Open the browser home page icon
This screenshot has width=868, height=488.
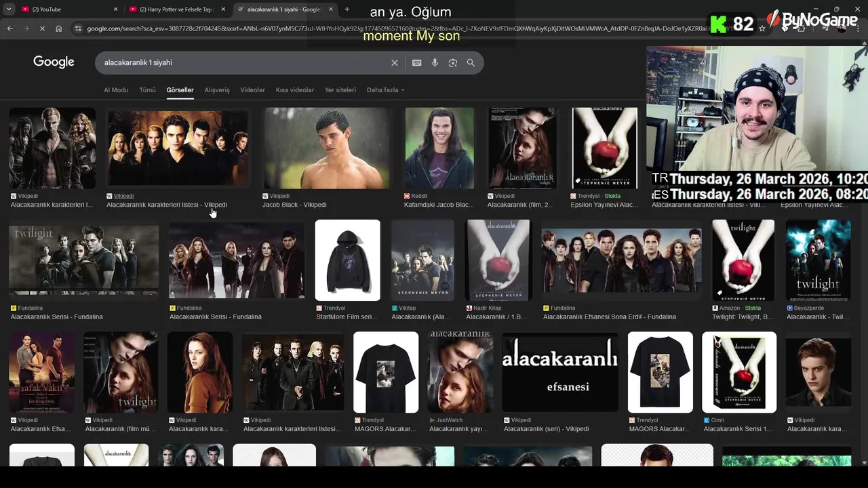[59, 28]
